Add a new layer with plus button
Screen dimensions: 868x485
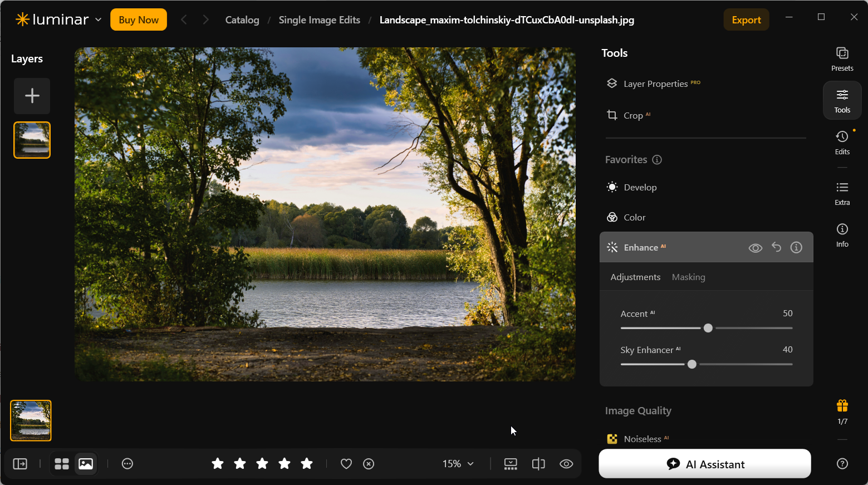pyautogui.click(x=32, y=96)
